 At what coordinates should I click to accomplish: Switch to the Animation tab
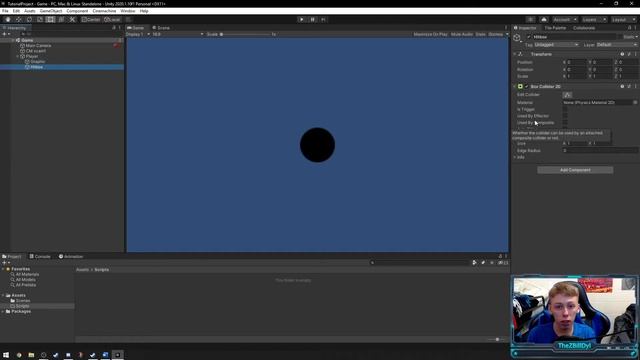[71, 256]
